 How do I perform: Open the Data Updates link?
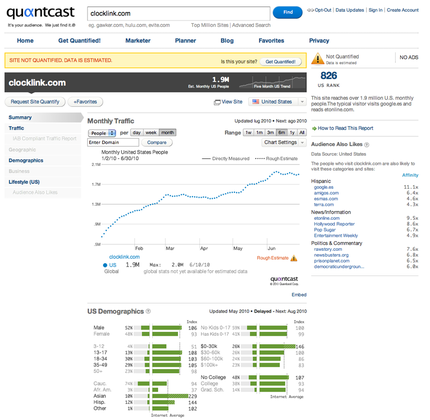[x=350, y=10]
